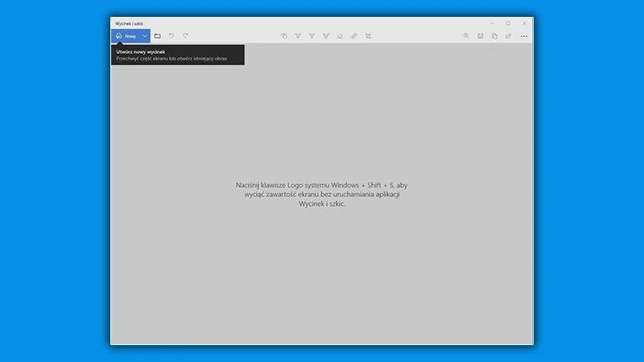
Task: Click the Undo arrow icon
Action: 171,36
